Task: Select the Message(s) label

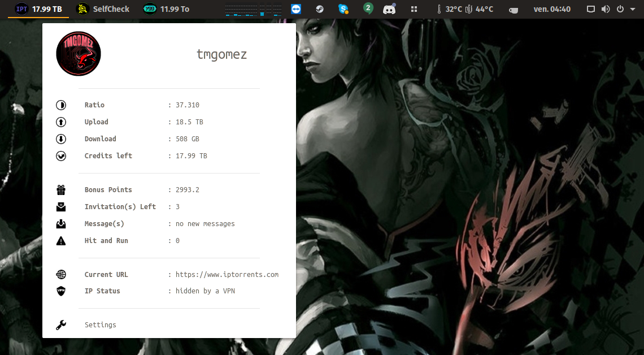Action: 105,223
